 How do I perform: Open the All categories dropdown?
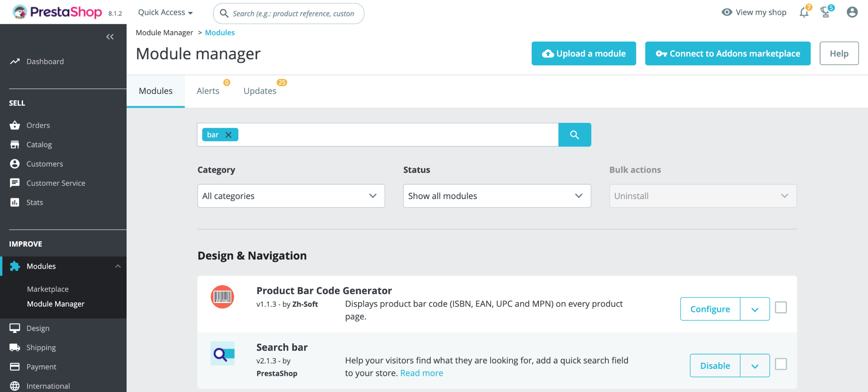coord(291,196)
